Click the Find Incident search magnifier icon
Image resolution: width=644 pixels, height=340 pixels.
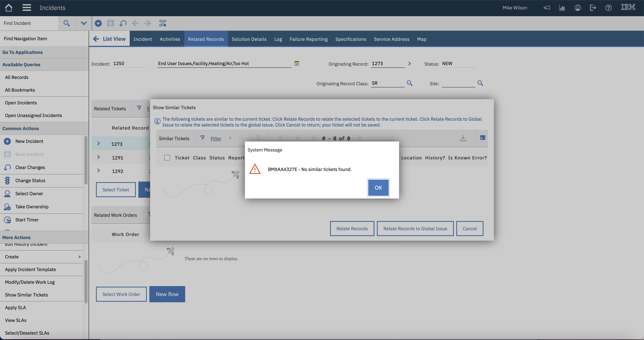point(66,23)
